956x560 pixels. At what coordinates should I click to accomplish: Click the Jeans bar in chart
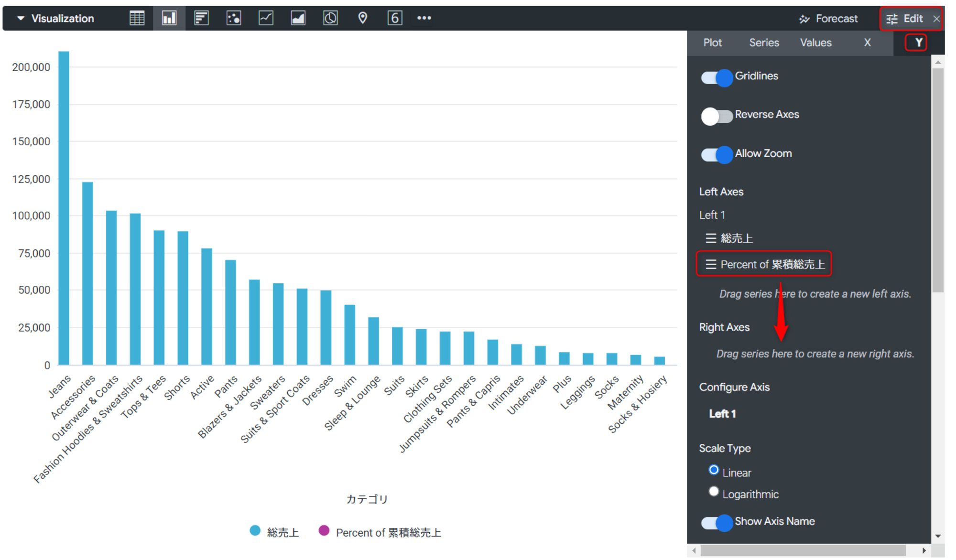tap(64, 208)
